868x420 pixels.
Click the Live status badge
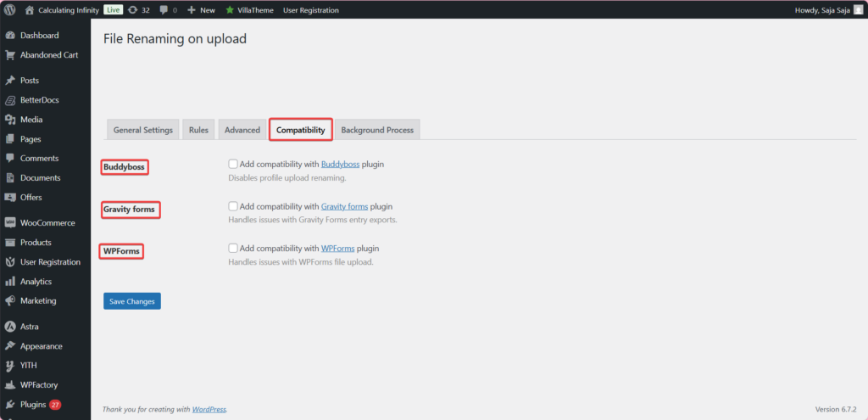tap(113, 10)
